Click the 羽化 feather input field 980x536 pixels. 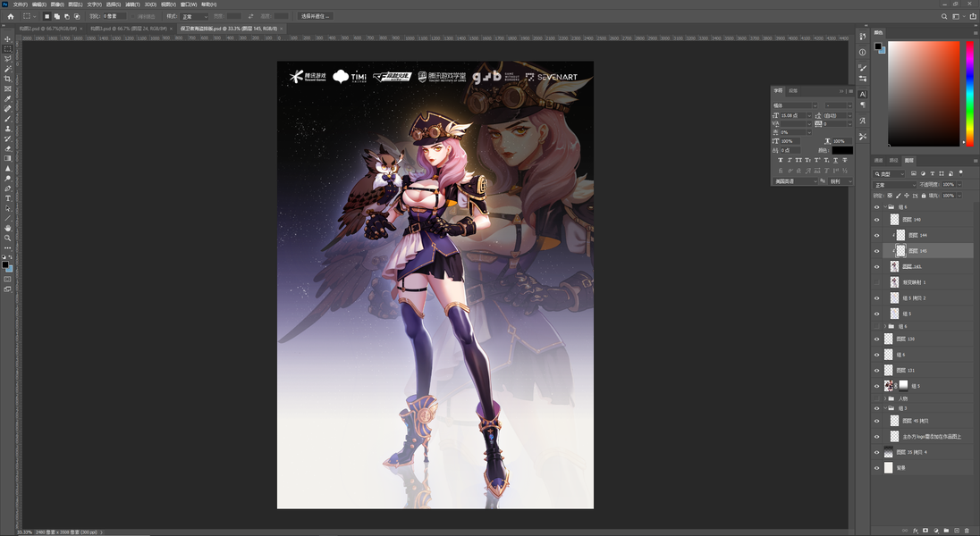(114, 16)
